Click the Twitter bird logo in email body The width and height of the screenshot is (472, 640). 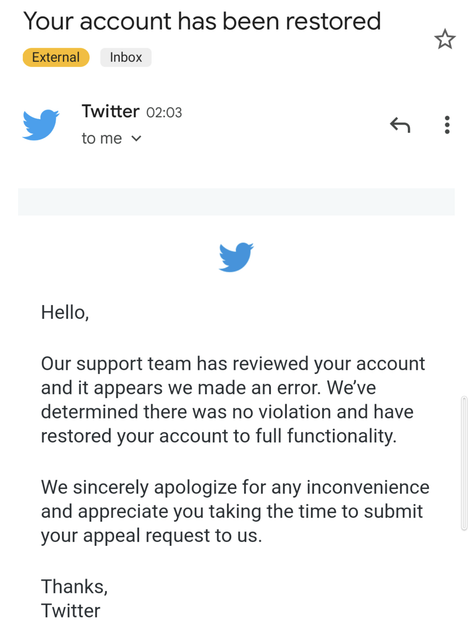pyautogui.click(x=236, y=257)
